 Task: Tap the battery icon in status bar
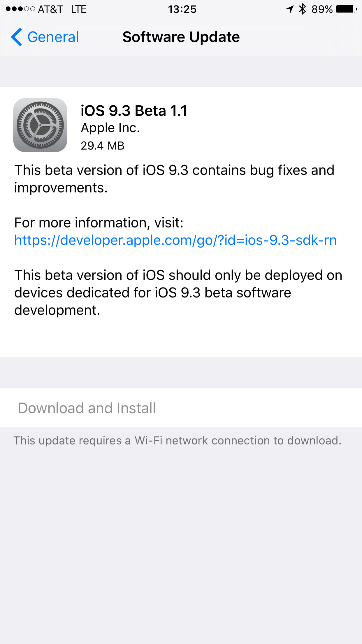[x=346, y=9]
